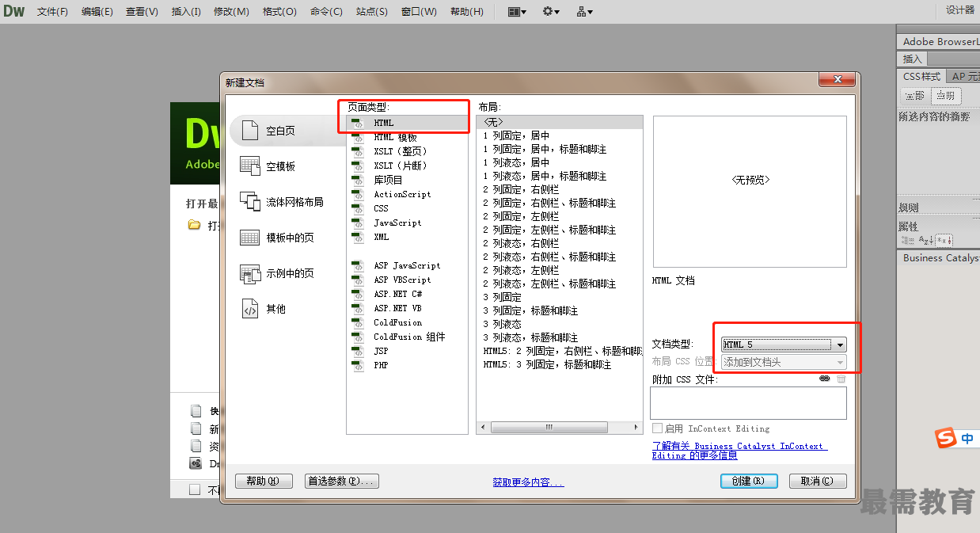This screenshot has width=980, height=533.
Task: Open the 站点(S) menu
Action: click(x=372, y=12)
